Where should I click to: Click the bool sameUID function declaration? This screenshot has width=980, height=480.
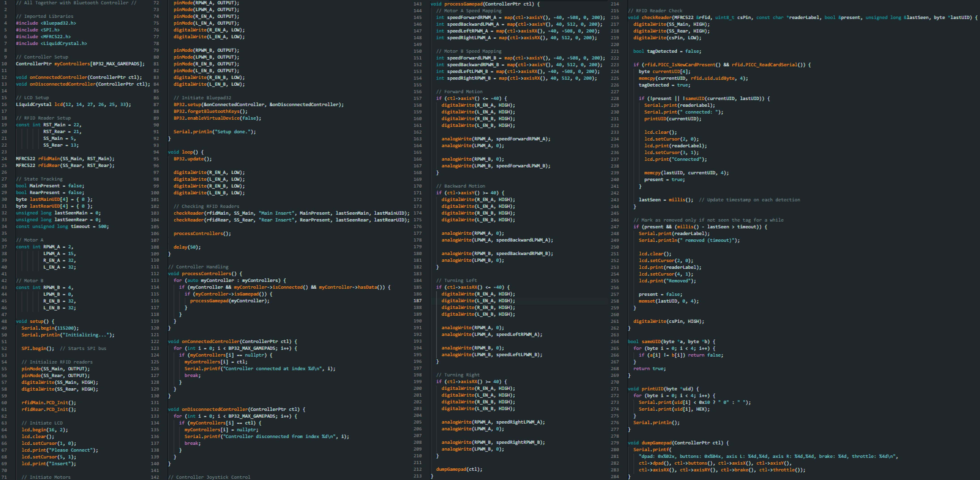tap(671, 341)
